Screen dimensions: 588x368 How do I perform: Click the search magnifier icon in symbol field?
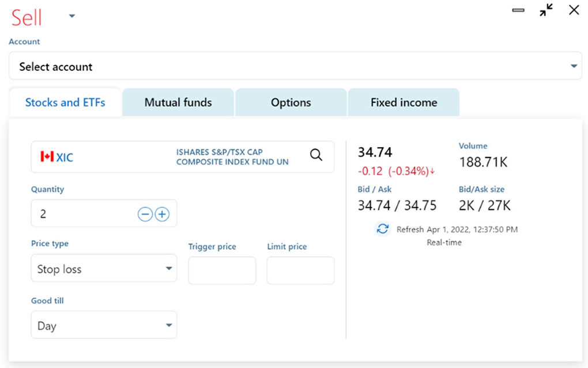tap(316, 155)
